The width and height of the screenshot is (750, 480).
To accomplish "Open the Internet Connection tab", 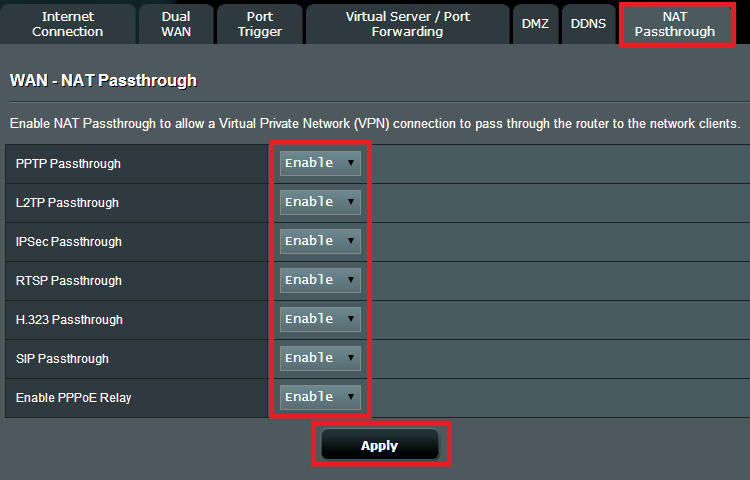I will point(67,24).
